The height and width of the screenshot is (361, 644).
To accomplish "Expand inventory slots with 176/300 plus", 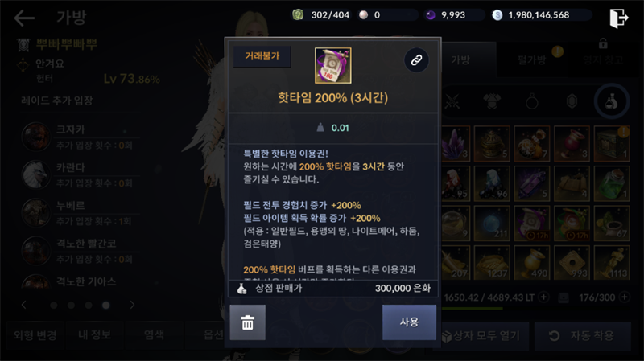I will (625, 297).
